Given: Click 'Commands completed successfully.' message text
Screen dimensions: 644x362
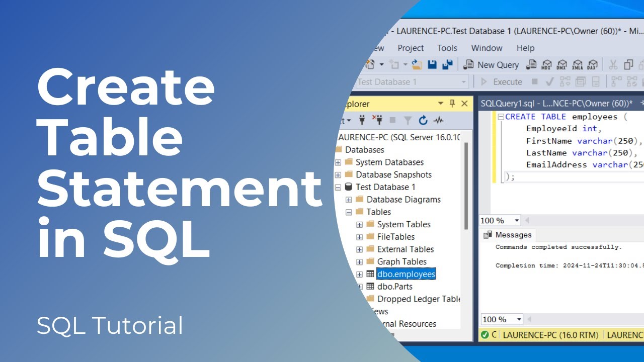Looking at the screenshot, I should coord(558,247).
